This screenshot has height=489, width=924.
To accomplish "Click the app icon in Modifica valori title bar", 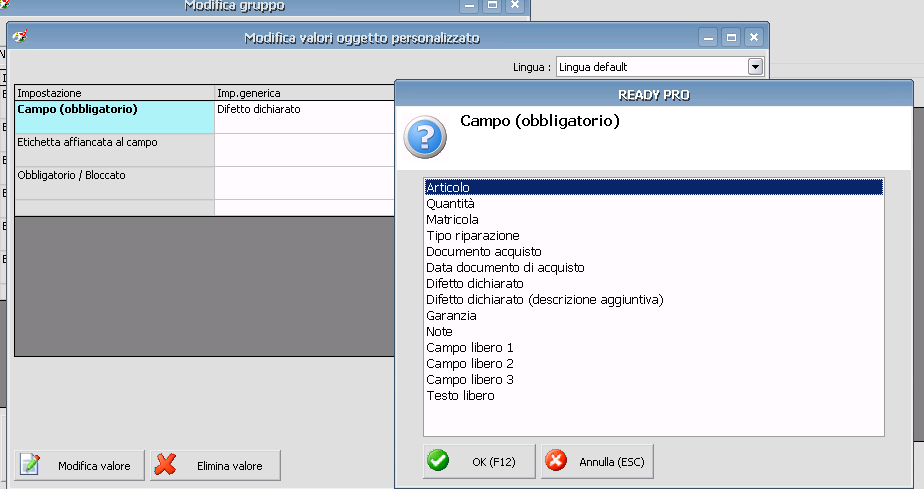I will point(19,37).
